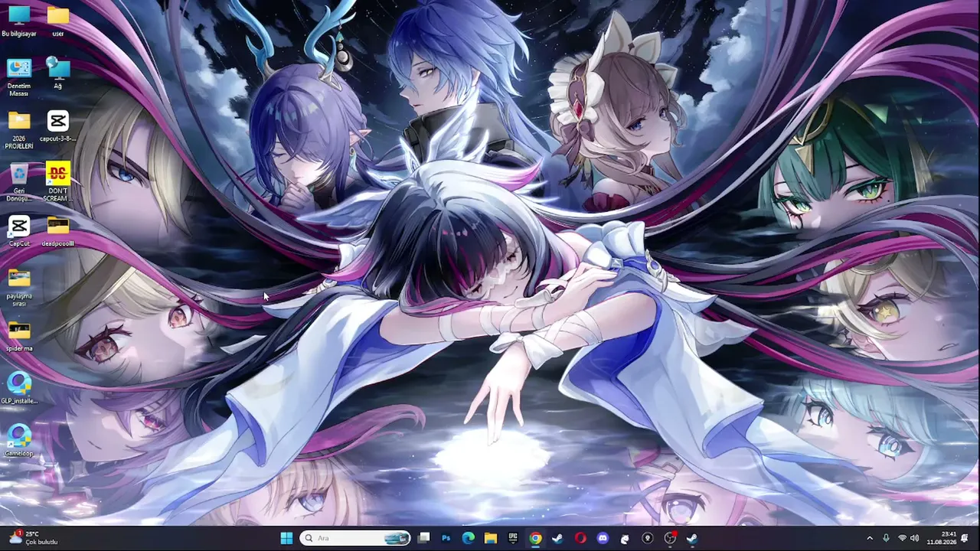
Task: Click the microphone icon in system tray
Action: click(x=886, y=538)
